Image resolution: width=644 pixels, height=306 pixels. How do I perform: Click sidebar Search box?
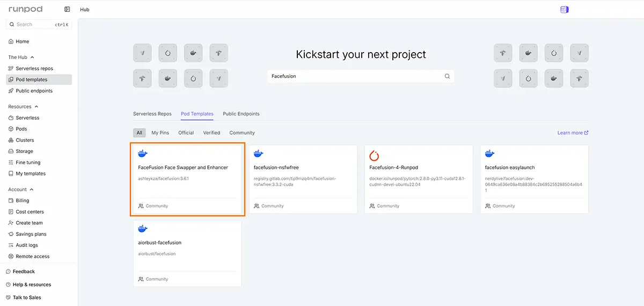[x=39, y=24]
